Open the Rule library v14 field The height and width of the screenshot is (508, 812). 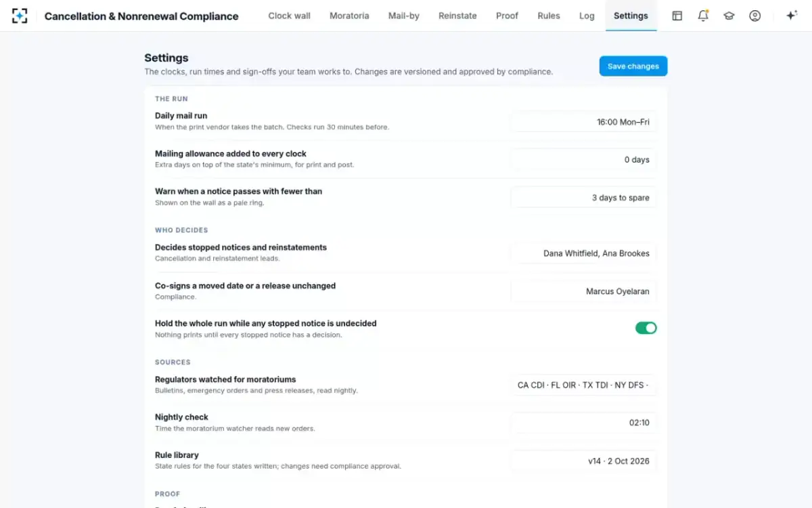pos(583,461)
